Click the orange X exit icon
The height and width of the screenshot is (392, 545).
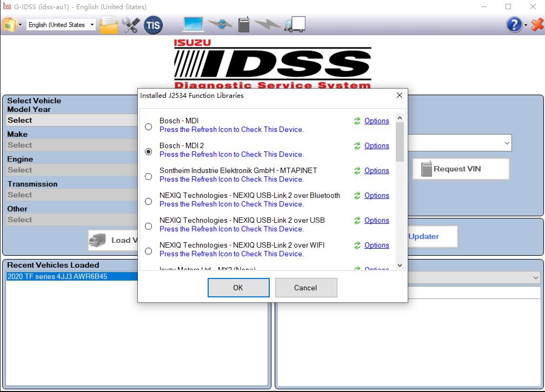[x=537, y=25]
